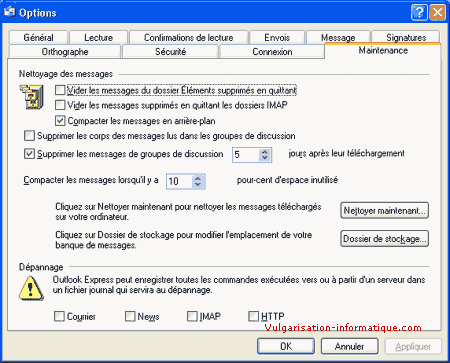Click the Compacter les messages lorsqu'il y a label
Image resolution: width=450 pixels, height=363 pixels.
[x=91, y=180]
